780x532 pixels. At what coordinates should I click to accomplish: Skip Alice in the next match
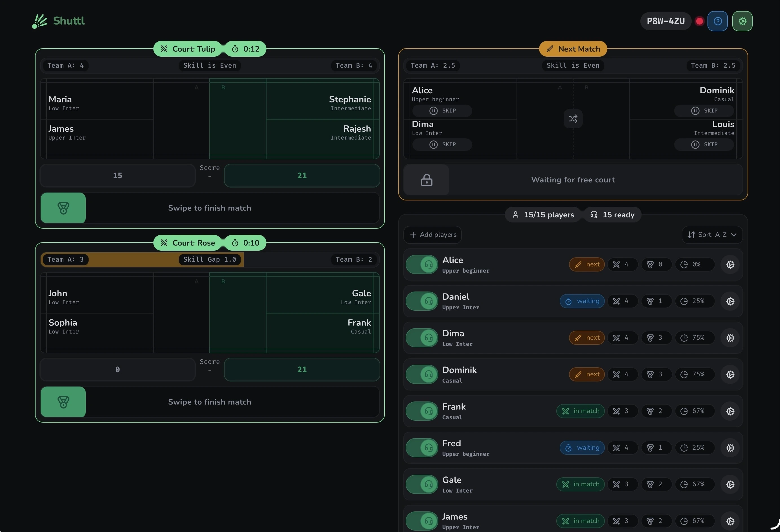coord(442,111)
